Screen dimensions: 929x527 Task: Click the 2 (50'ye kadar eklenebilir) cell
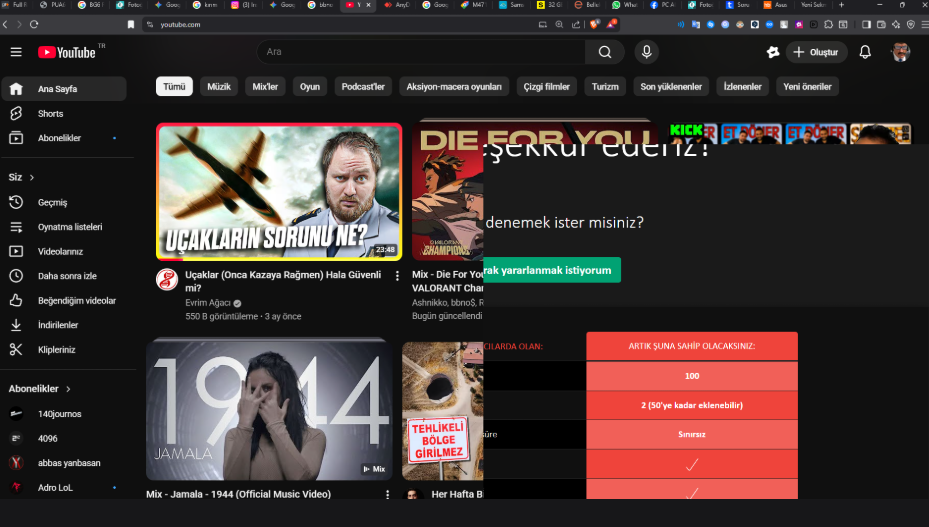click(x=692, y=405)
